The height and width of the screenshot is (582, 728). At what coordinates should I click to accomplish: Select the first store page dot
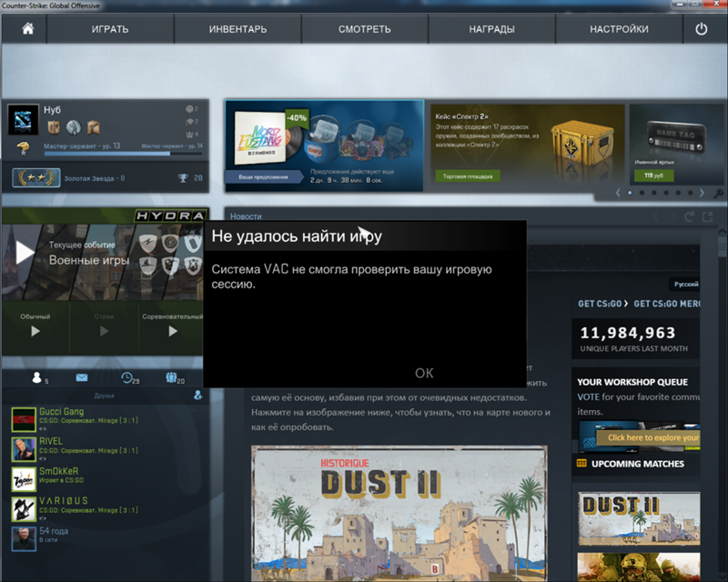tap(630, 193)
